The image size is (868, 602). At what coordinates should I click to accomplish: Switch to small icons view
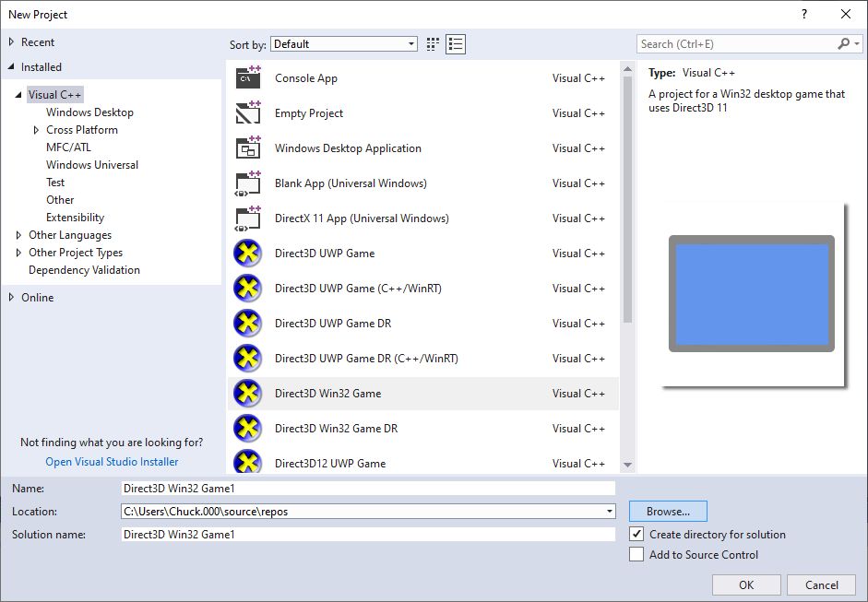pos(433,44)
